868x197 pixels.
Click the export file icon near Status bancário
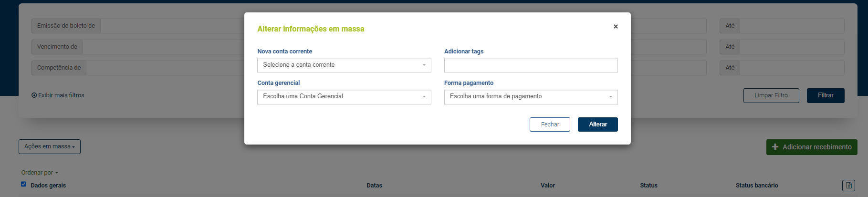coord(848,185)
